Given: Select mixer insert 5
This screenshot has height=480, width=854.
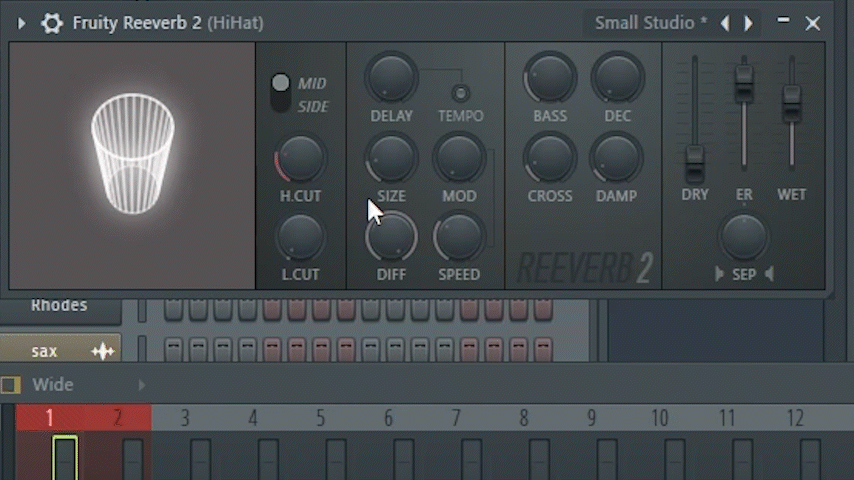Looking at the screenshot, I should [320, 418].
